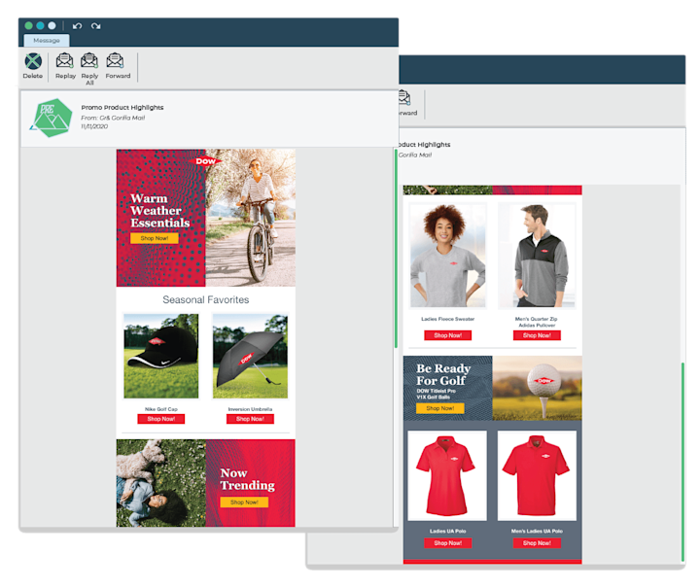
Task: Click the green hexagon sender logo
Action: click(x=52, y=118)
